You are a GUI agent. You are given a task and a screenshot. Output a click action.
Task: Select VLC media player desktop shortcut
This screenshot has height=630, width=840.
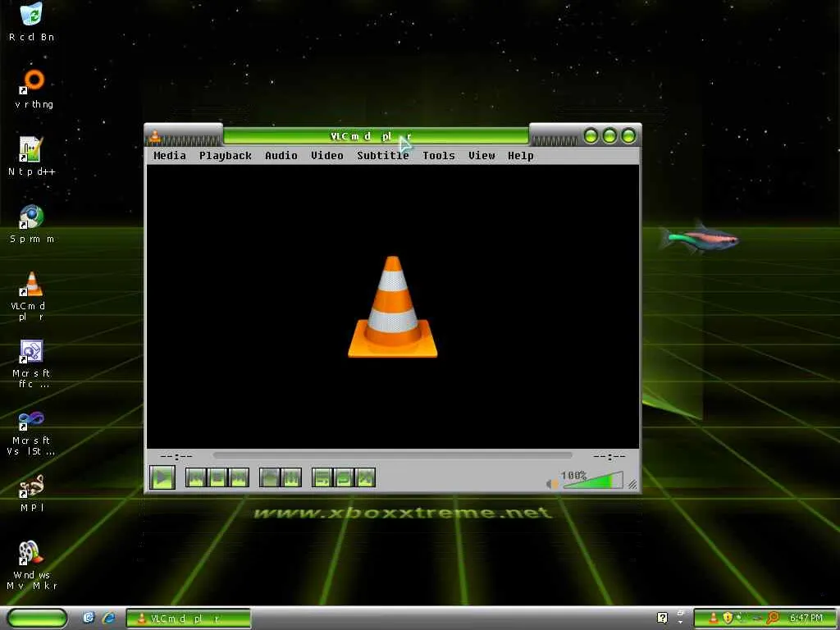(x=29, y=296)
